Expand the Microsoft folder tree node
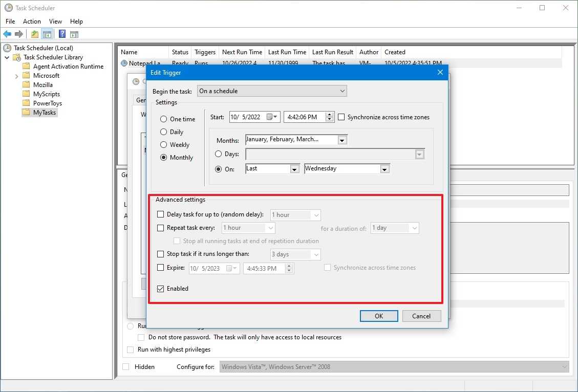 pyautogui.click(x=17, y=76)
